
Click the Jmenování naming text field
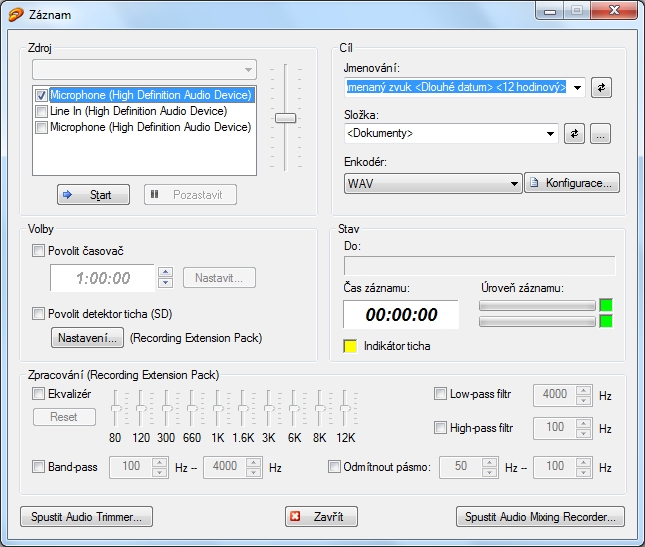[457, 87]
